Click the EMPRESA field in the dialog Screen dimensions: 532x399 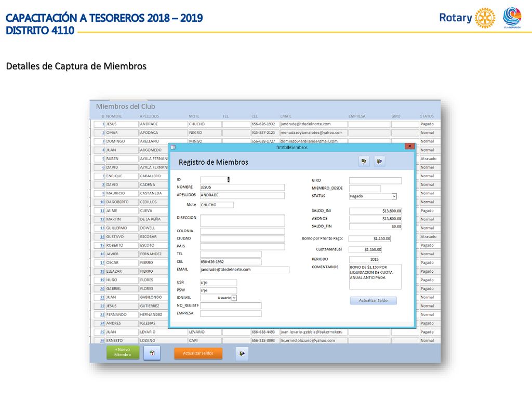(231, 313)
